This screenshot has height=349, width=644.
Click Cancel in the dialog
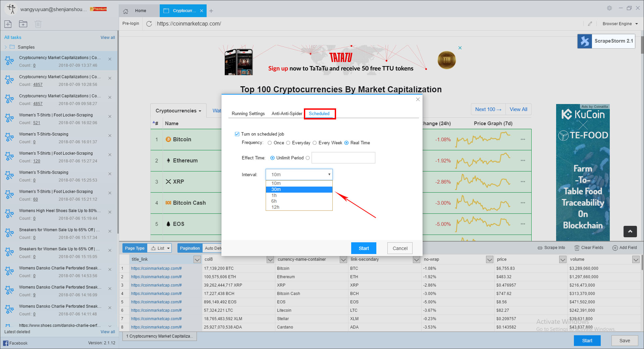click(400, 248)
